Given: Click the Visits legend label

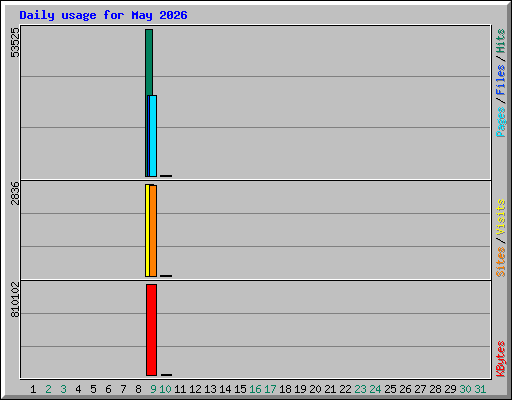Looking at the screenshot, I should [x=500, y=217].
